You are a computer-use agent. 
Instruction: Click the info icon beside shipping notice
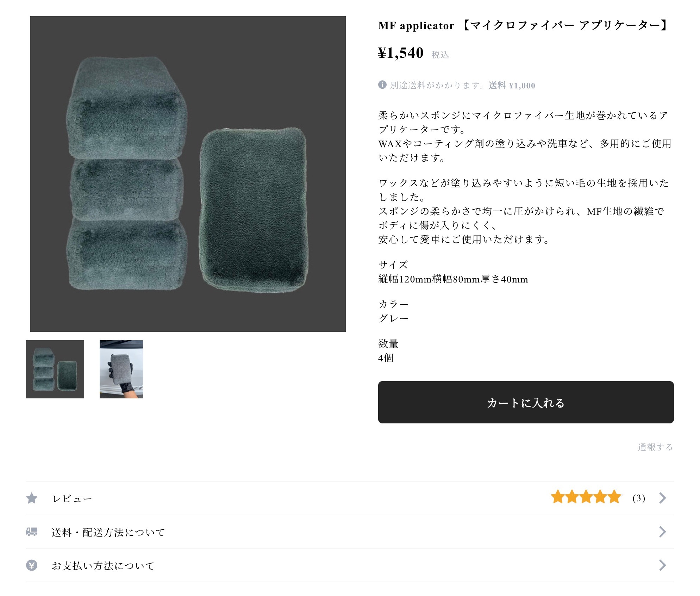click(x=382, y=85)
